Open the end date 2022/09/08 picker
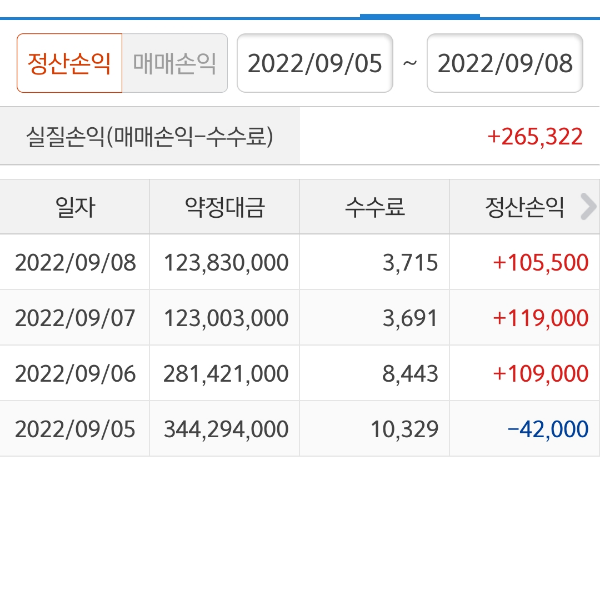The height and width of the screenshot is (600, 600). [x=505, y=64]
